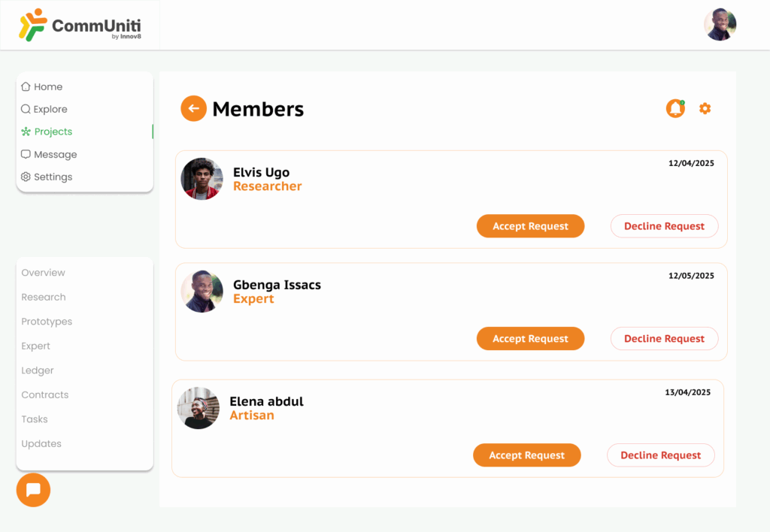Go to the Ledger section
This screenshot has width=770, height=532.
click(x=38, y=370)
